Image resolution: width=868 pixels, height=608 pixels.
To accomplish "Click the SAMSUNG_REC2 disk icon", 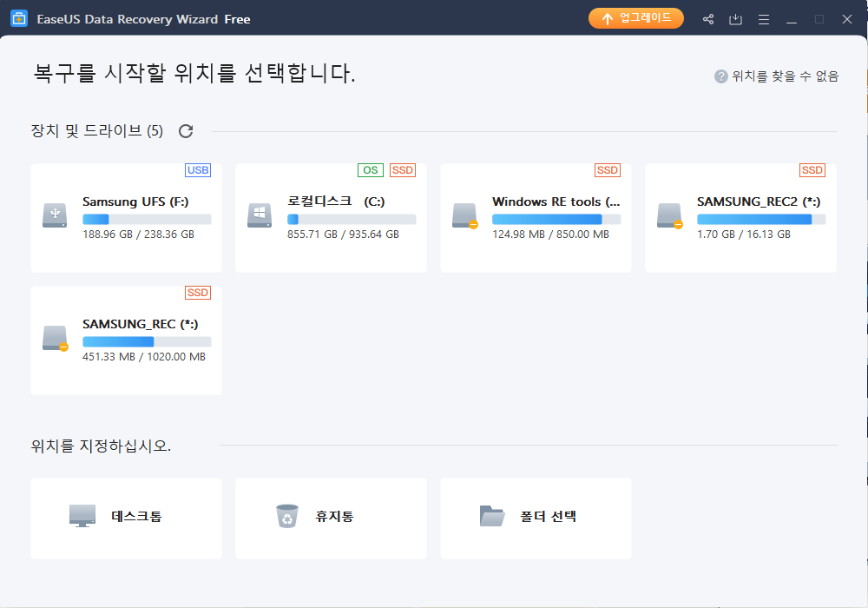I will [x=669, y=215].
